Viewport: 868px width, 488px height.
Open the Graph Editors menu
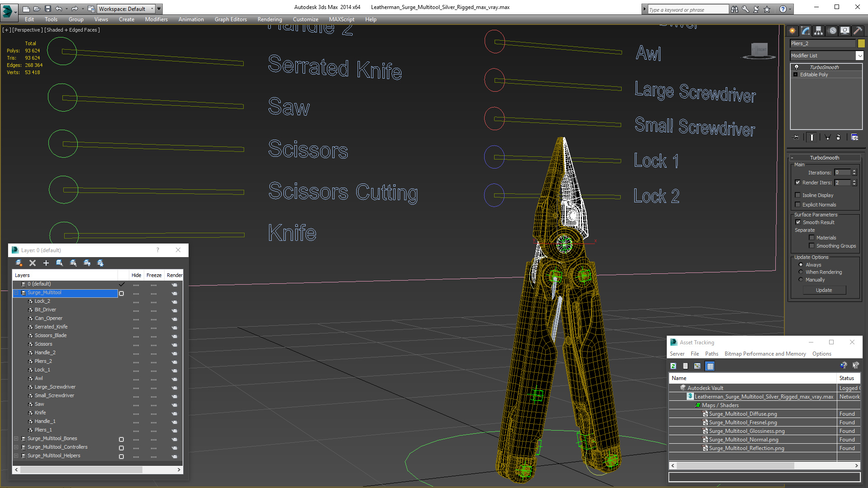231,19
